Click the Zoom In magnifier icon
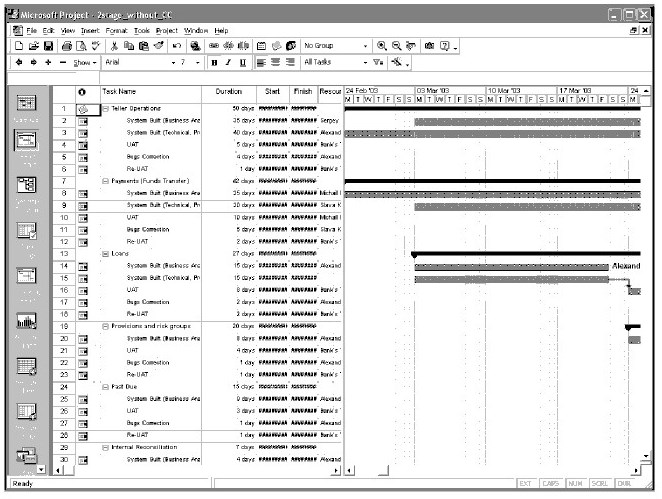 pyautogui.click(x=383, y=46)
